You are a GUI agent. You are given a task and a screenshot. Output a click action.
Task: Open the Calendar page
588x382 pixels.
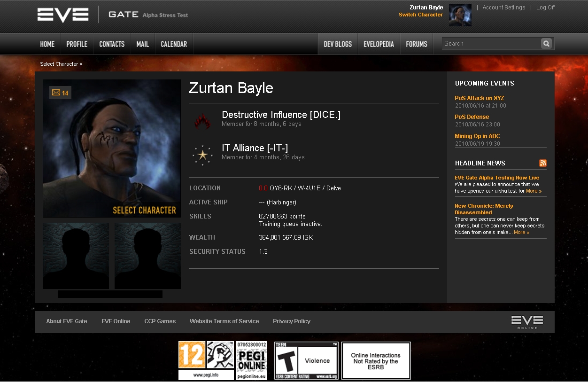click(174, 44)
